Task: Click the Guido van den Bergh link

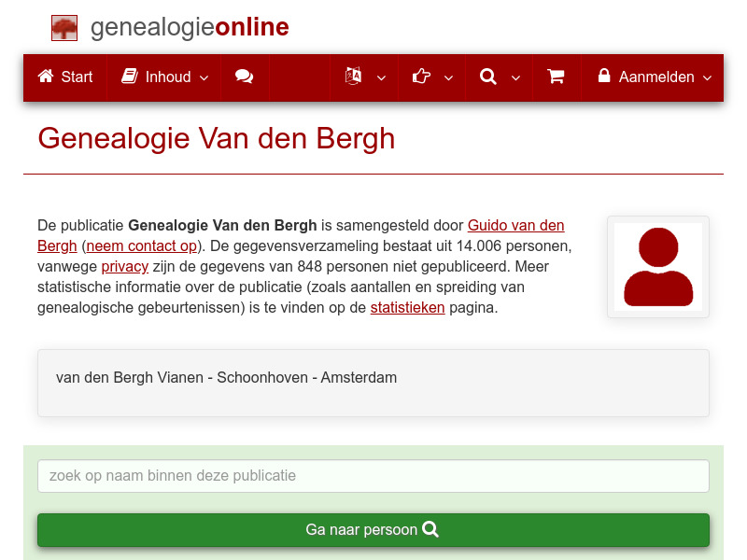Action: pyautogui.click(x=515, y=225)
